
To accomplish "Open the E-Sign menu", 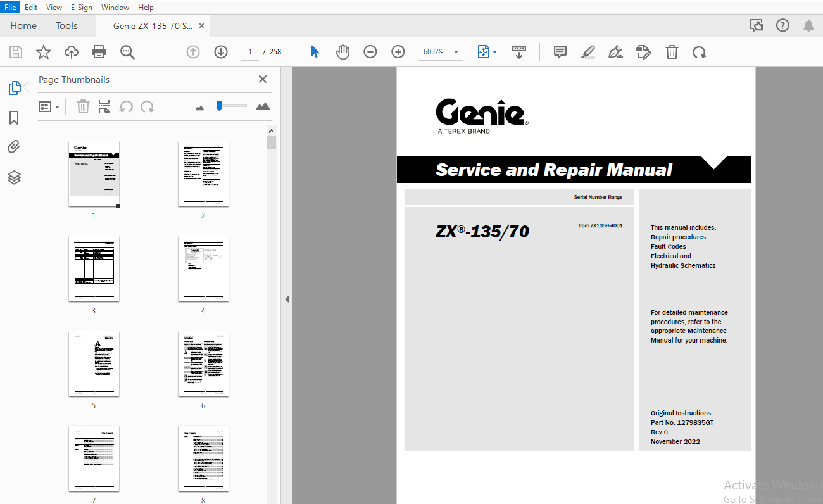I will point(82,7).
